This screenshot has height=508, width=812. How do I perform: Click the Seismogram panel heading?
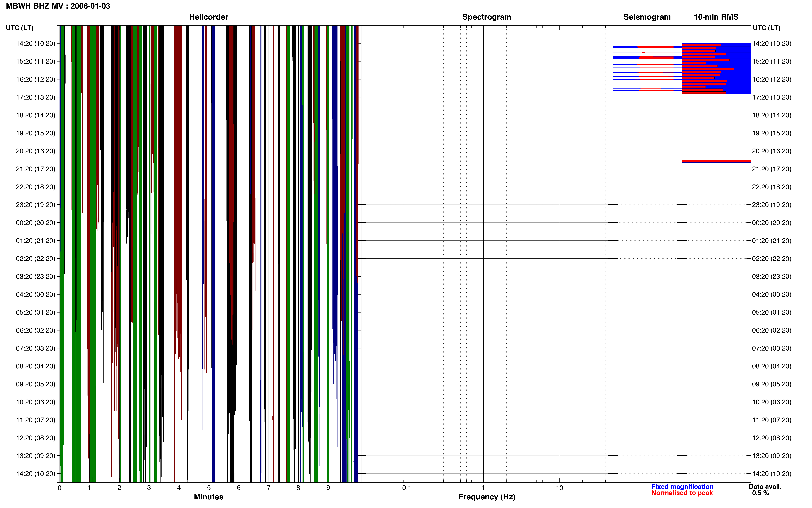click(647, 17)
